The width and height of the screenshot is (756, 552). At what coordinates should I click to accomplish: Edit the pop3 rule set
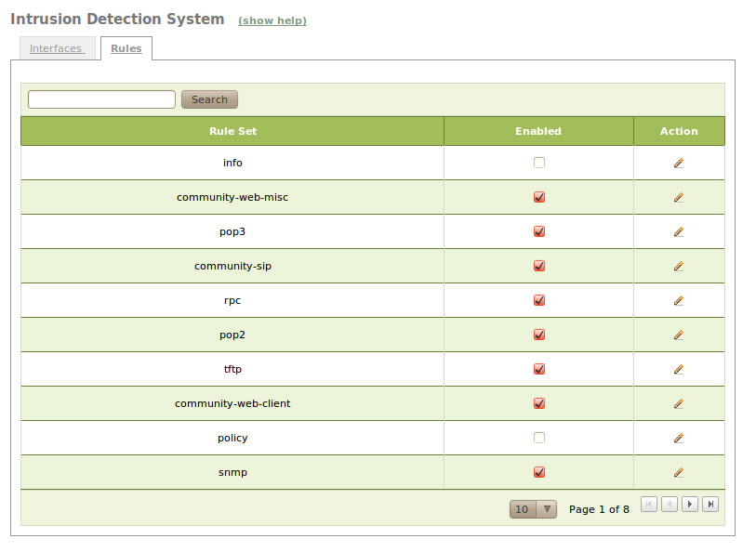679,231
